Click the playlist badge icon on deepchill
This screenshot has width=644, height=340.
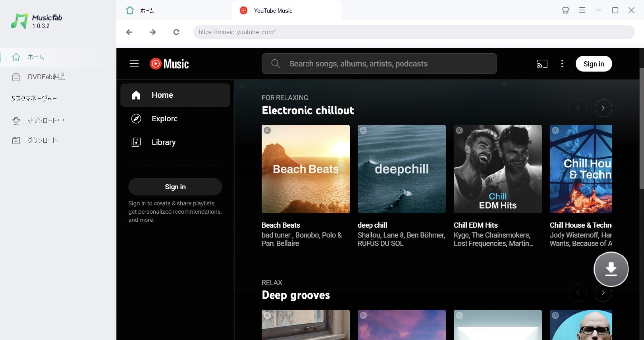(x=363, y=130)
